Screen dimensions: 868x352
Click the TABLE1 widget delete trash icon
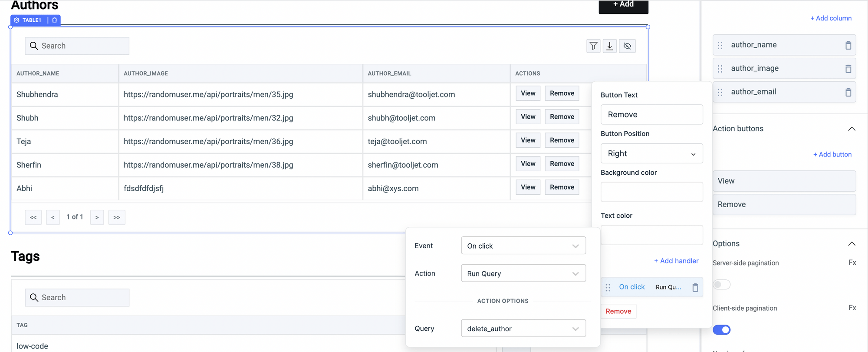point(55,20)
